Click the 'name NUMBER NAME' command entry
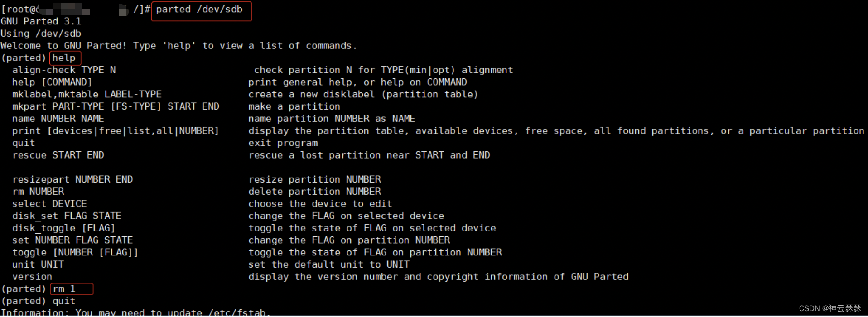868x317 pixels. tap(58, 119)
